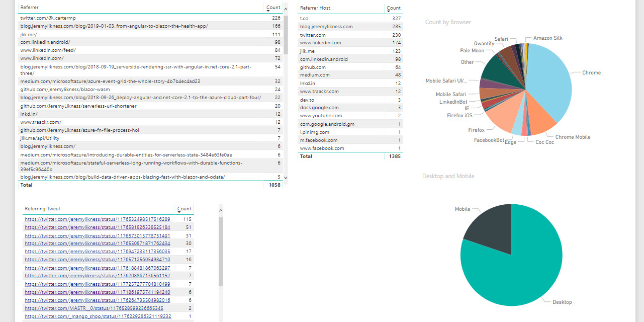Click the Referring Tweet column header
Viewport: 644px width, 322px height.
click(43, 208)
